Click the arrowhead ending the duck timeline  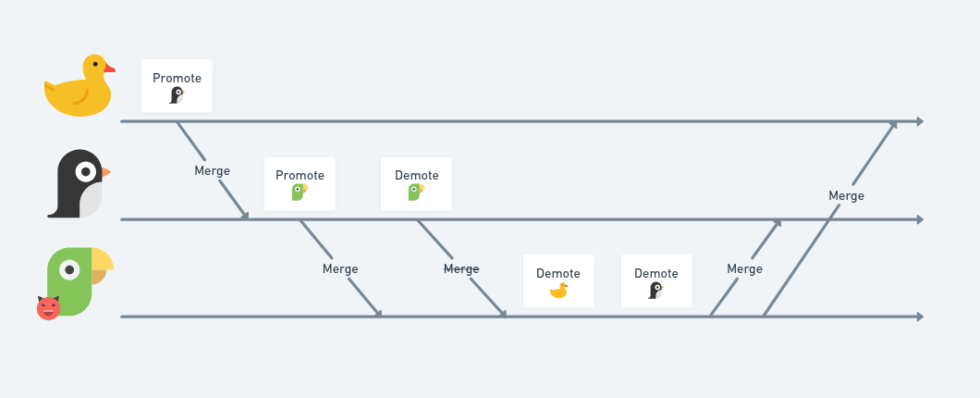point(920,121)
